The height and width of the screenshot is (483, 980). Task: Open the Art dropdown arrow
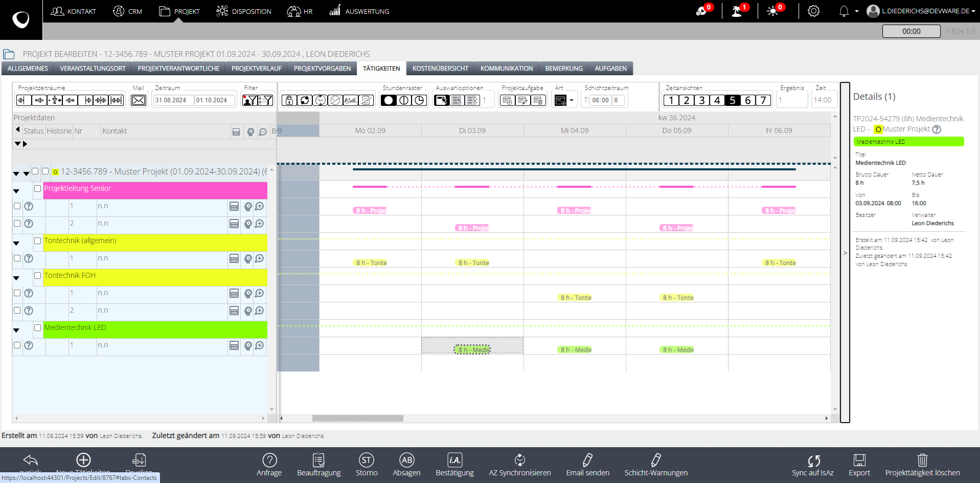click(x=572, y=100)
